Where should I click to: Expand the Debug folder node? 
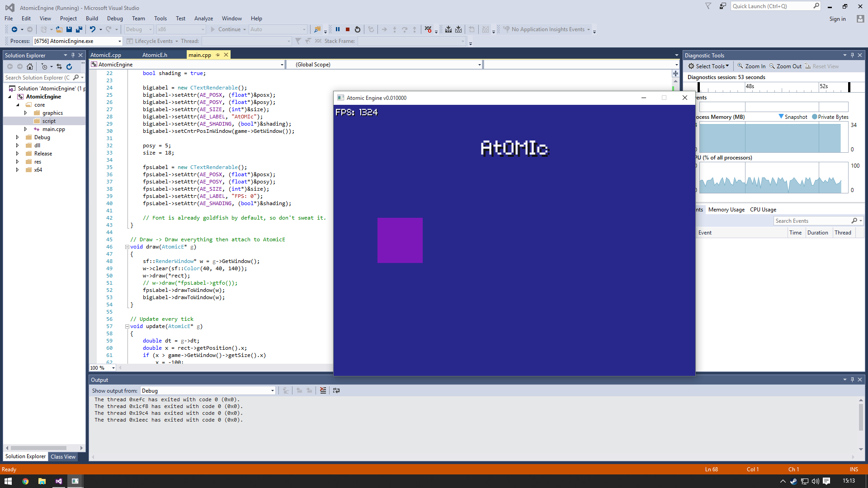click(x=18, y=137)
